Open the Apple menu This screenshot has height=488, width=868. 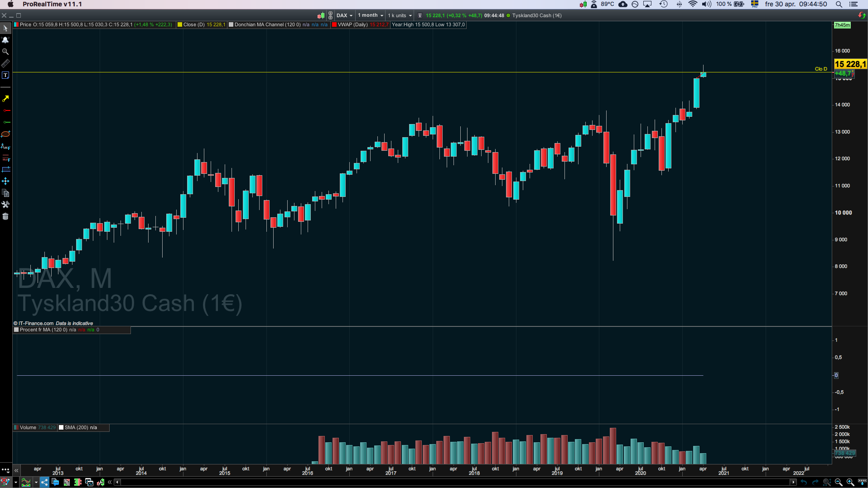[10, 4]
